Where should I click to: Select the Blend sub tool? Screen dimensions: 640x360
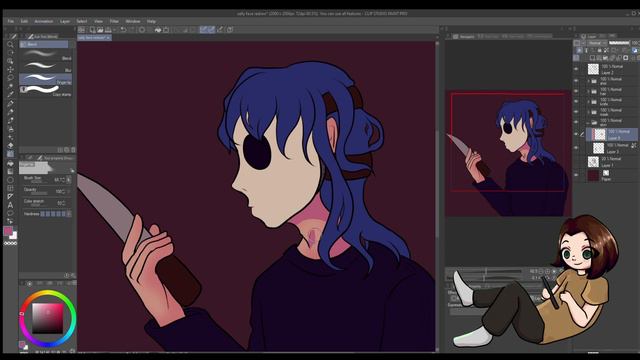pos(45,55)
